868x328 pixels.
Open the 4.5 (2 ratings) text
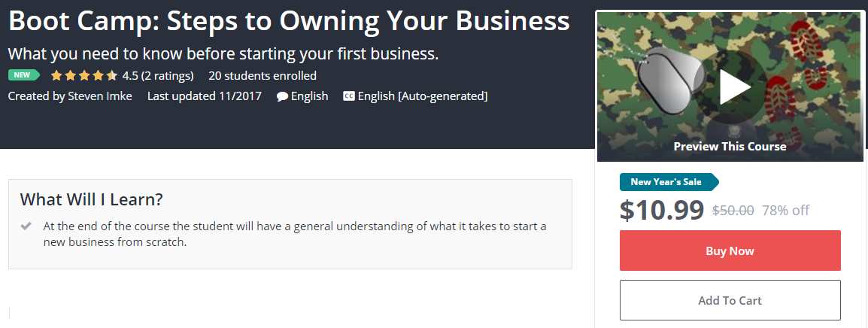(158, 75)
